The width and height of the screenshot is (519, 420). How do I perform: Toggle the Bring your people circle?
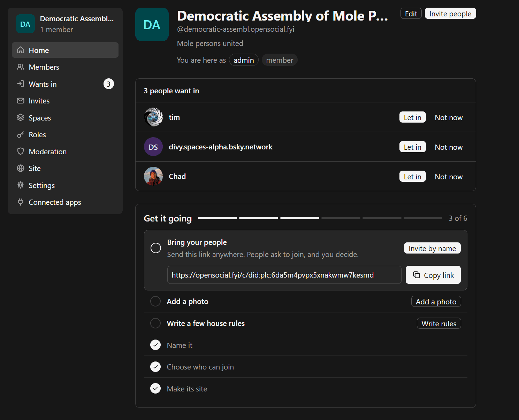pos(156,248)
